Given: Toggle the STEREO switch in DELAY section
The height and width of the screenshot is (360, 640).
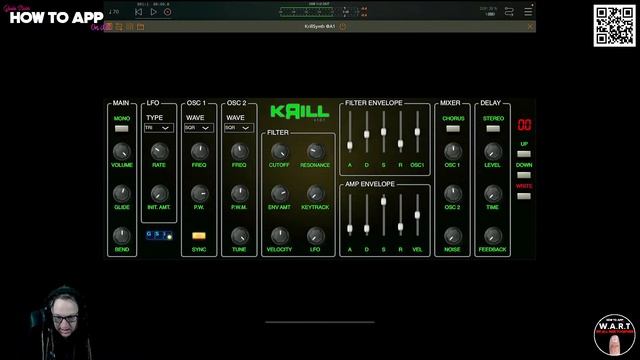Looking at the screenshot, I should click(x=493, y=129).
